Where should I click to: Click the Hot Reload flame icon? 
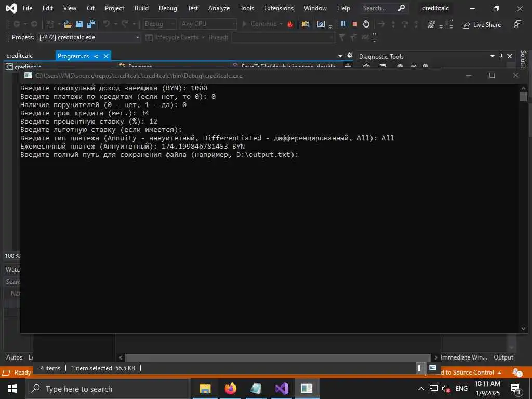[x=290, y=24]
